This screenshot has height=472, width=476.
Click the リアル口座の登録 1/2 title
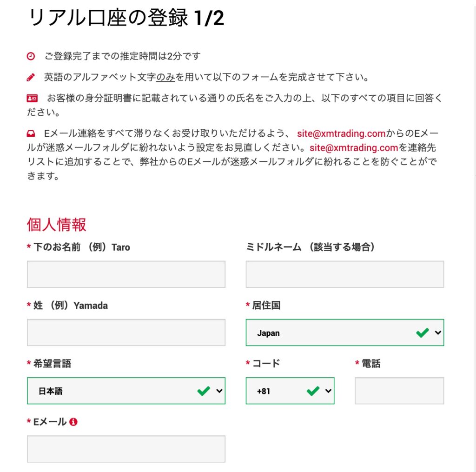(x=126, y=18)
